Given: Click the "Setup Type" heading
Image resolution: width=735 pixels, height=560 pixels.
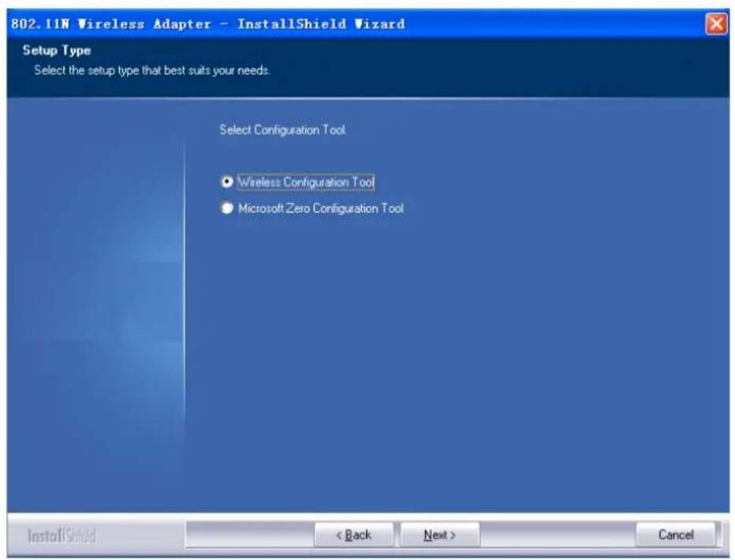Looking at the screenshot, I should (x=57, y=50).
